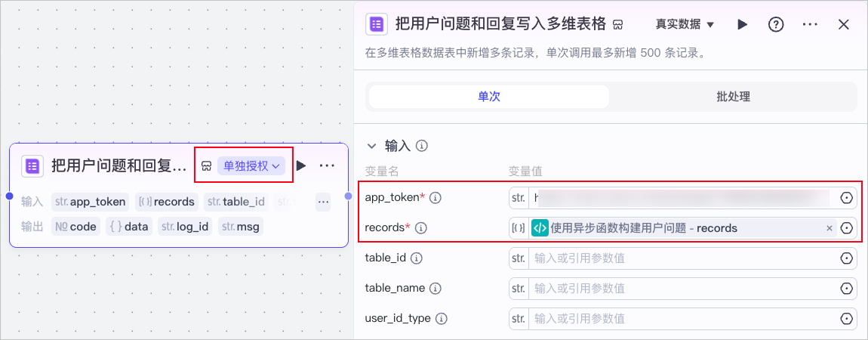
Task: Click the node's left connection port
Action: [x=9, y=196]
